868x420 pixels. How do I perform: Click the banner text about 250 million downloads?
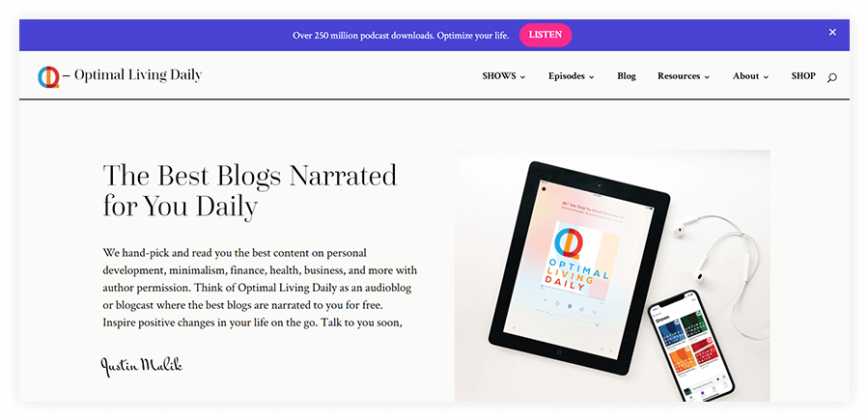(x=401, y=36)
